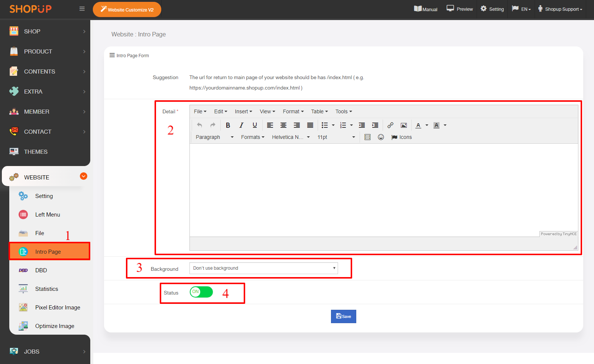Click the Save button
594x364 pixels.
(344, 316)
